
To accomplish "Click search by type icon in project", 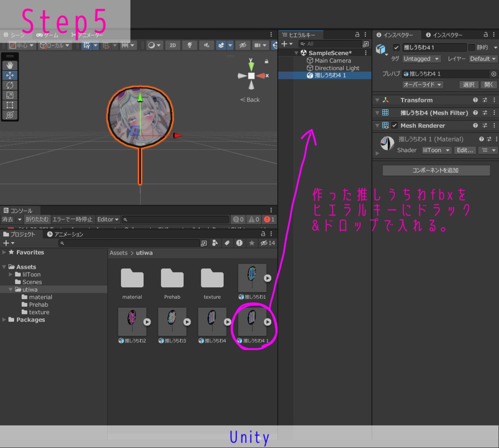I will [215, 243].
